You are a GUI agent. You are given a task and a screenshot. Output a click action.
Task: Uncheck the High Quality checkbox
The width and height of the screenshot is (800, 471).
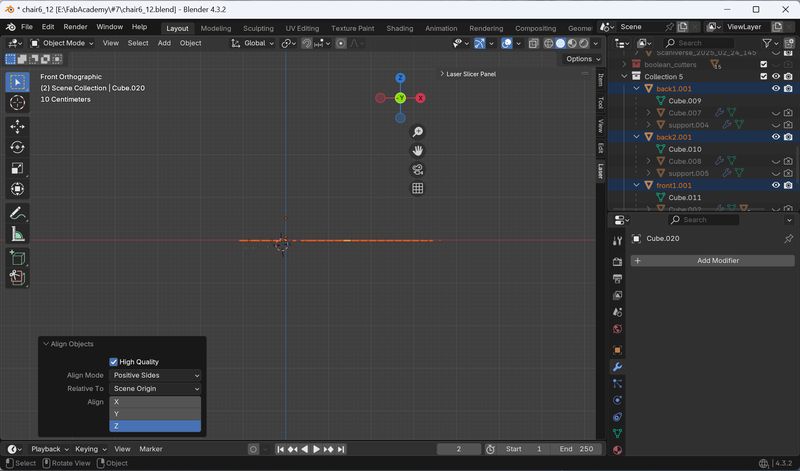(x=113, y=362)
